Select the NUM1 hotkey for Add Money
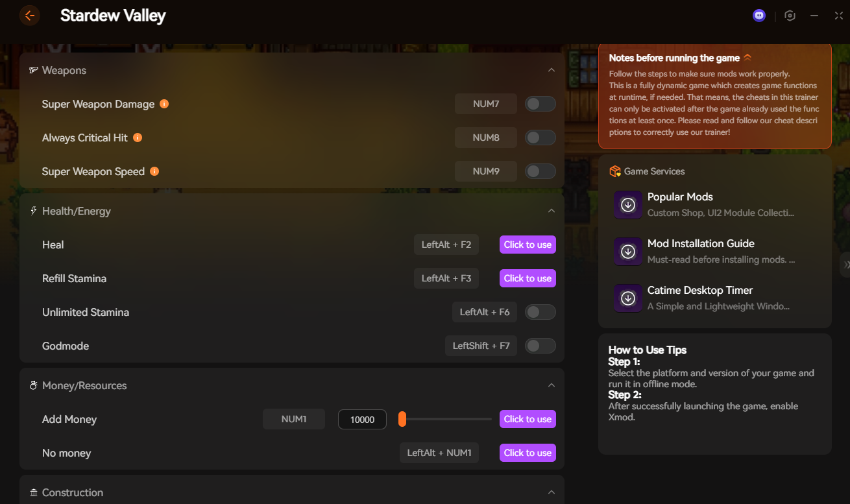This screenshot has width=850, height=504. pos(294,419)
